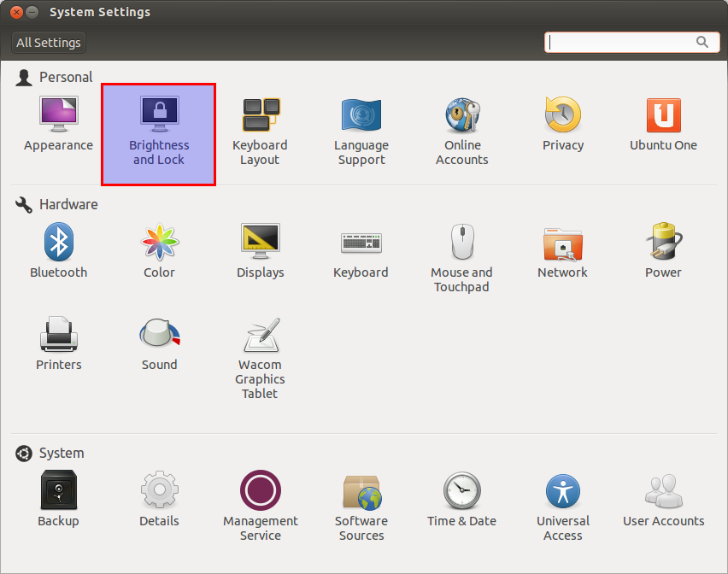The image size is (728, 574).
Task: Open Time and Date settings
Action: [x=461, y=495]
